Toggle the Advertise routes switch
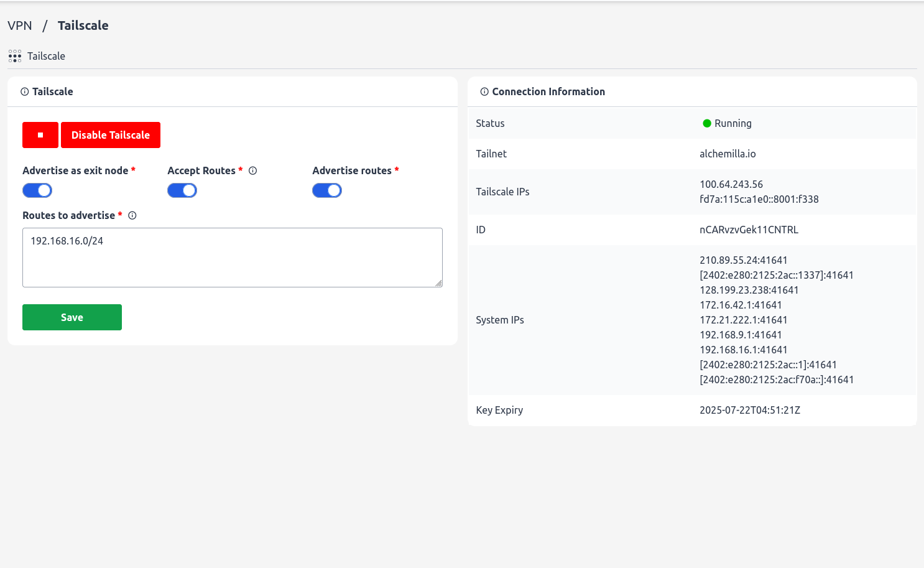The height and width of the screenshot is (568, 924). pyautogui.click(x=327, y=190)
